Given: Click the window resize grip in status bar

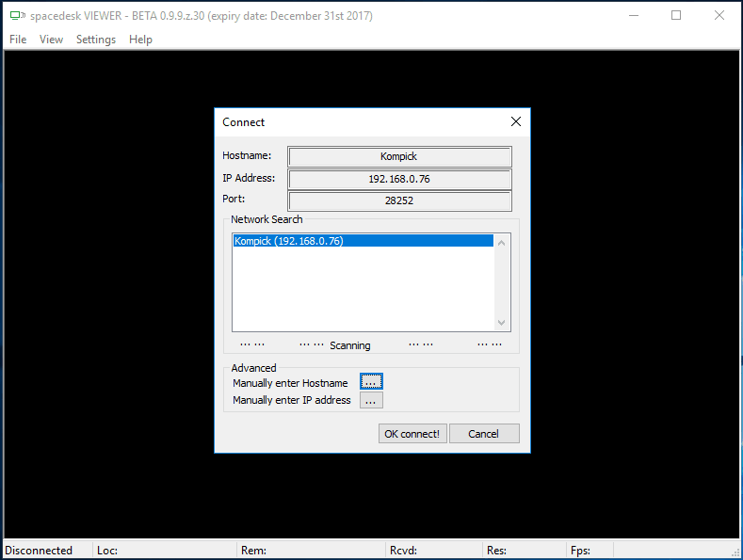Looking at the screenshot, I should (x=735, y=552).
